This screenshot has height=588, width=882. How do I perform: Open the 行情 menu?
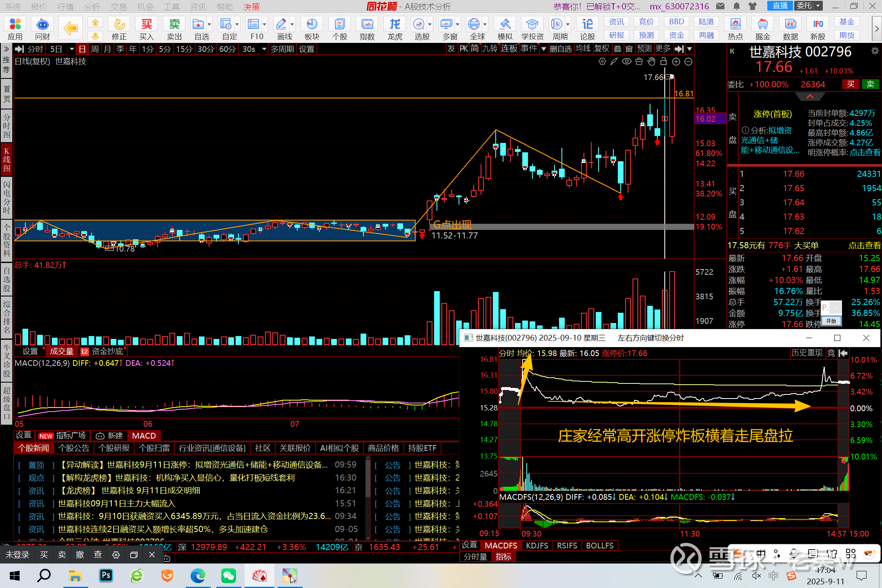point(65,7)
